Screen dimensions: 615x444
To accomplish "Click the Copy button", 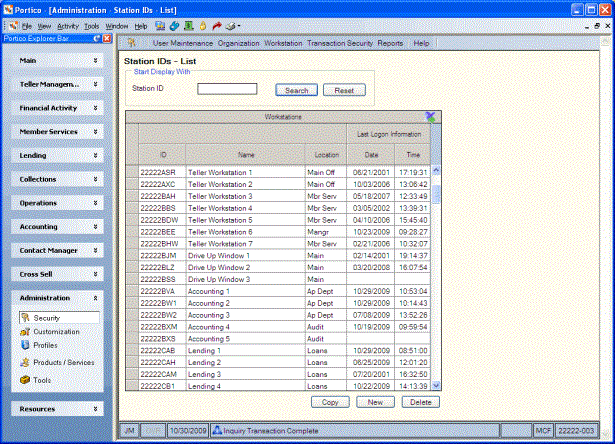I will pos(330,402).
